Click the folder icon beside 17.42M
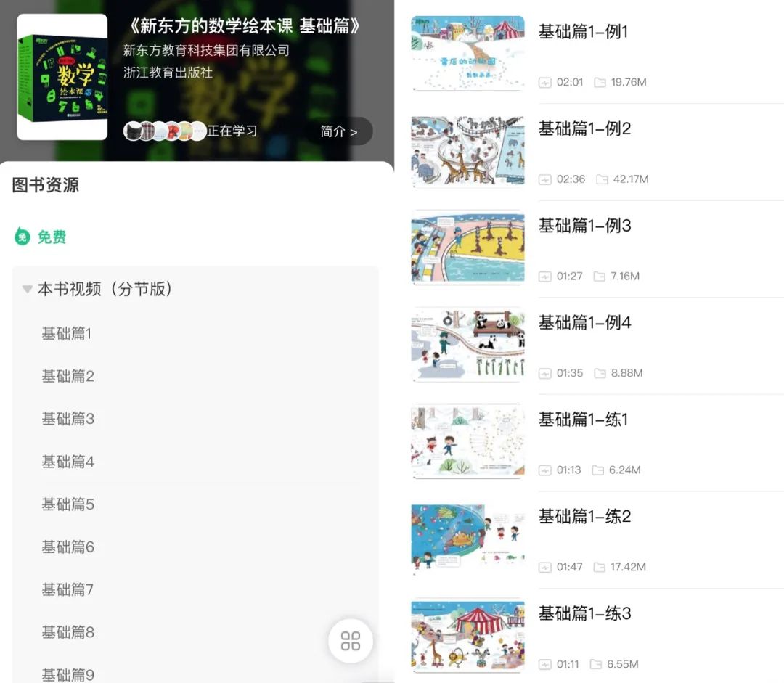Screen dimensions: 784x683 click(x=599, y=568)
